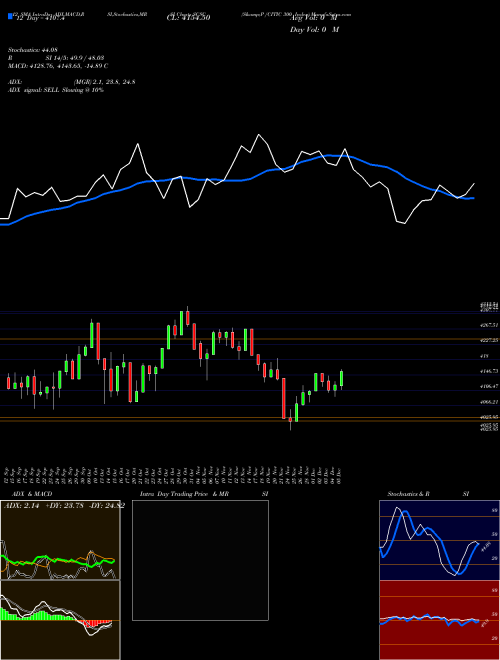Open the blue Stochastics chart panel
The width and height of the screenshot is (500, 660).
pos(439,540)
